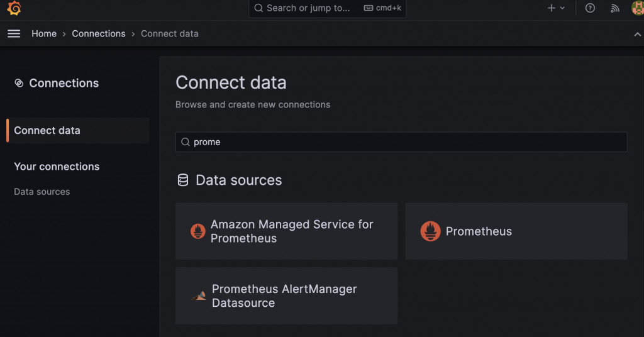Click the user profile avatar
This screenshot has width=644, height=337.
637,8
